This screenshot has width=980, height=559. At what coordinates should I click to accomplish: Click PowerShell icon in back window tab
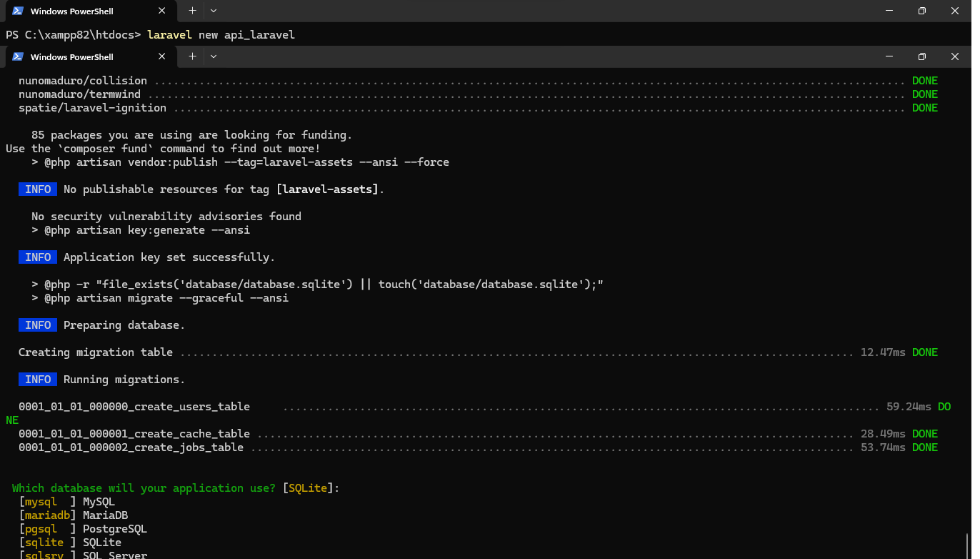click(x=18, y=11)
